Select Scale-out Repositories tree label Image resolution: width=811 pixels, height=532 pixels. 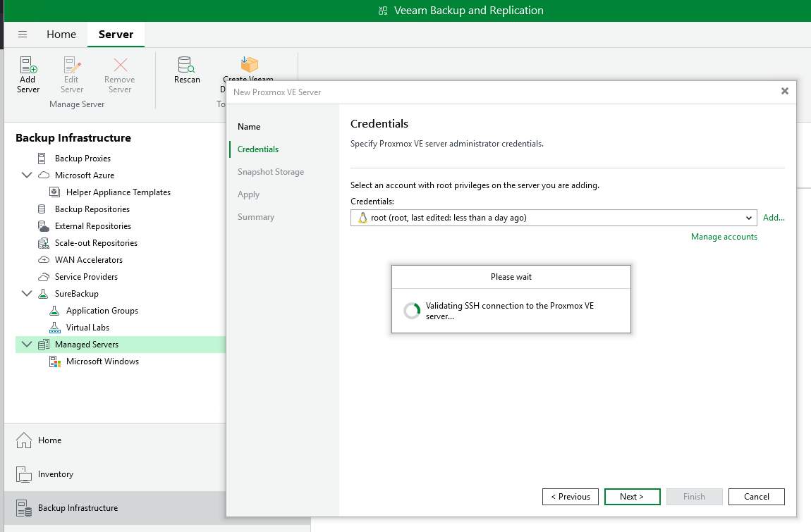96,243
